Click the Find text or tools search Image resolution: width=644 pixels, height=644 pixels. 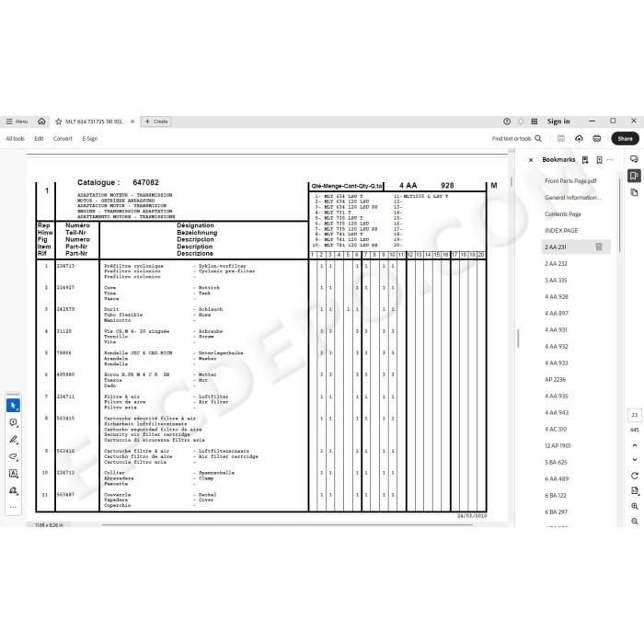tap(517, 139)
